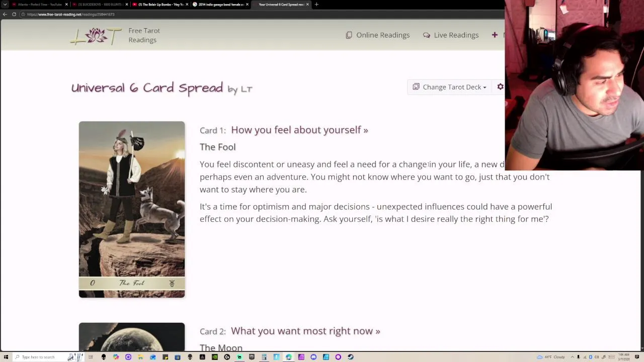Switch to the Atlanta Perfect Time YouTube tab
Screen dimensions: 644x362
click(x=39, y=5)
